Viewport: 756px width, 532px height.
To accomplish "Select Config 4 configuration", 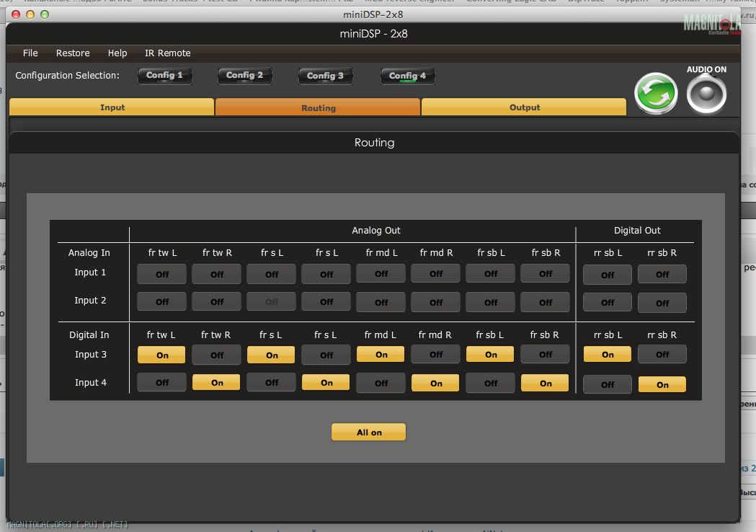I will coord(407,76).
